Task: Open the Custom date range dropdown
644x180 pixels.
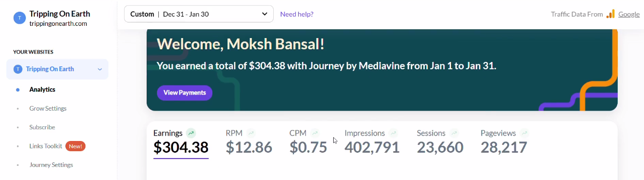Action: pyautogui.click(x=199, y=14)
